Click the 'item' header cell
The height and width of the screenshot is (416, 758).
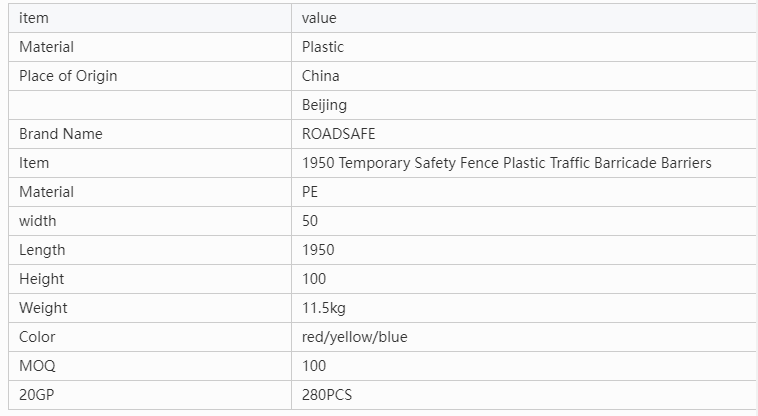(34, 18)
